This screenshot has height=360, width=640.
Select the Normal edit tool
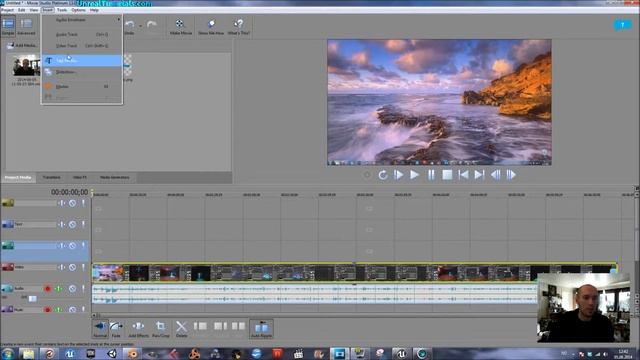point(100,329)
